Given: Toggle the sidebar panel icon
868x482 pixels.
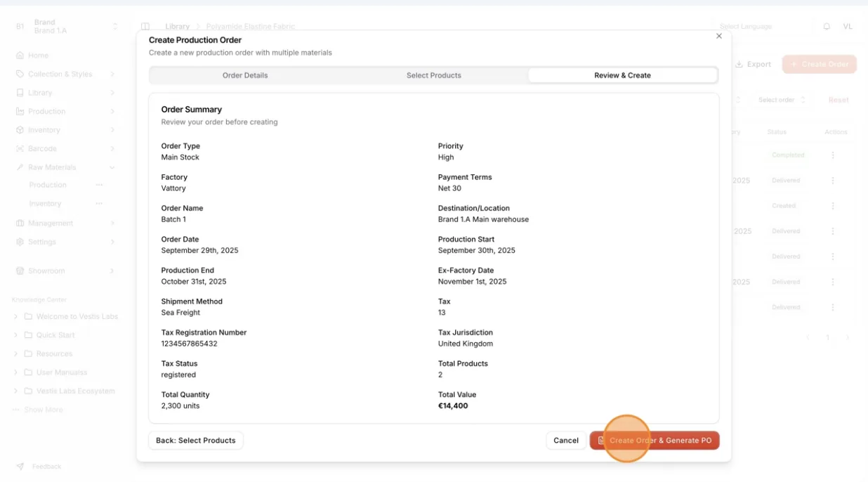Looking at the screenshot, I should pyautogui.click(x=145, y=27).
